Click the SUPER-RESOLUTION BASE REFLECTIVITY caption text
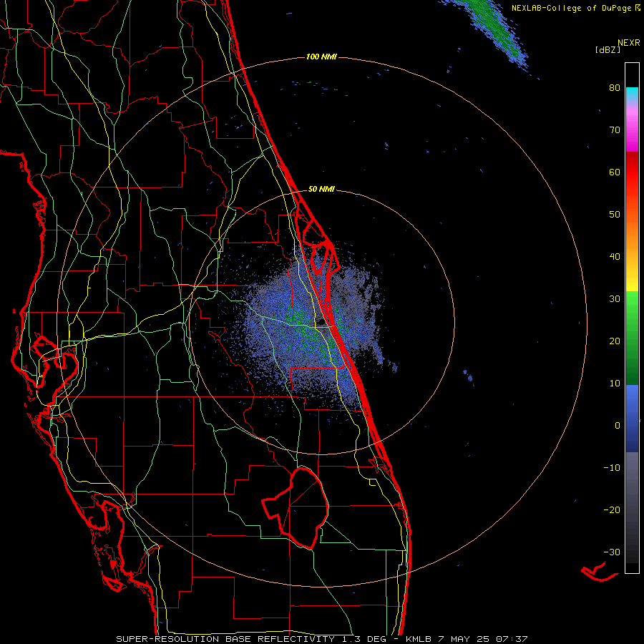Screen dimensions: 644x644 pos(225,639)
